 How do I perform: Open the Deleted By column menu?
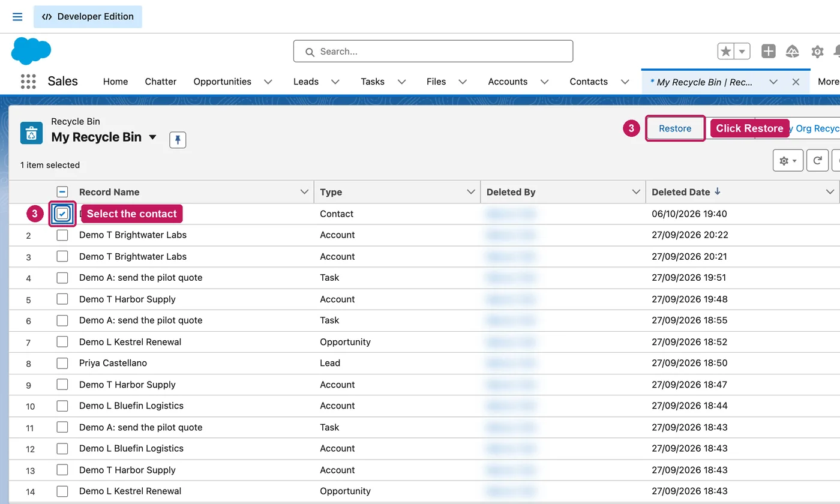(636, 192)
